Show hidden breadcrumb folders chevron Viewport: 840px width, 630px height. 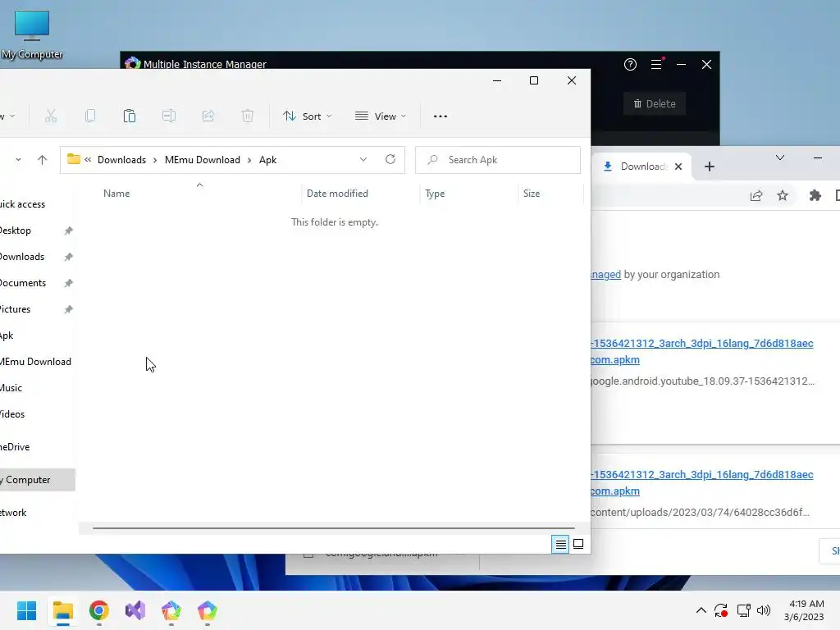tap(88, 160)
